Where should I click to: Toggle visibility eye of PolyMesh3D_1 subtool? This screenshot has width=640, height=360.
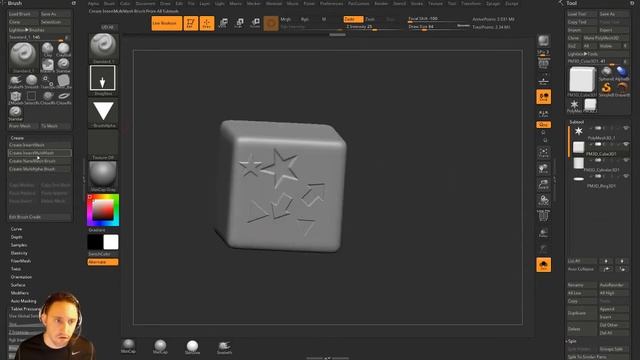point(626,128)
